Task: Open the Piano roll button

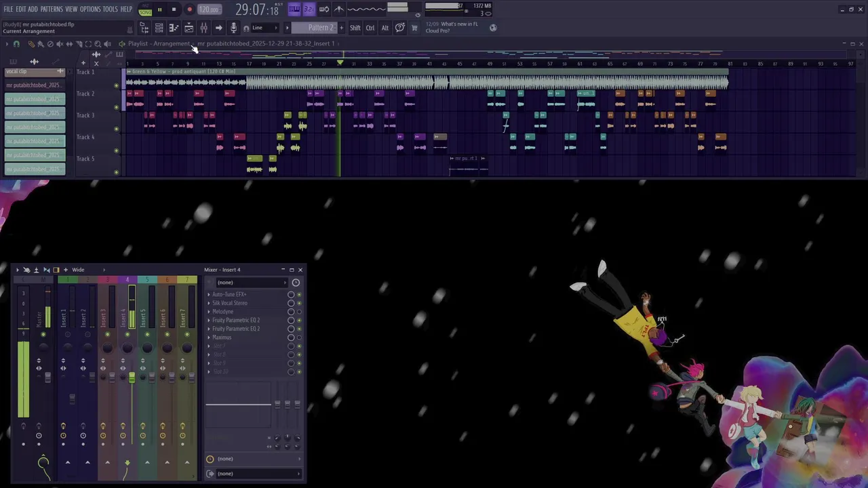Action: (x=174, y=28)
